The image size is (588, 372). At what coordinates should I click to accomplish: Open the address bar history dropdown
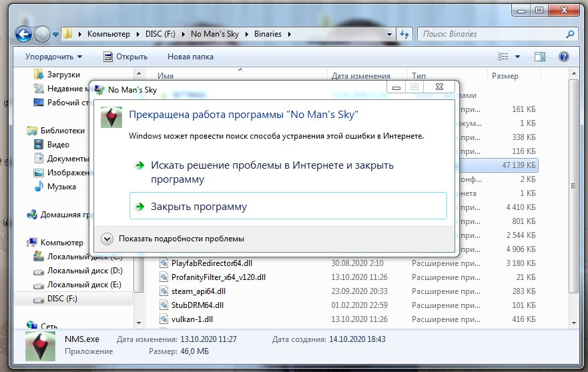pyautogui.click(x=389, y=35)
